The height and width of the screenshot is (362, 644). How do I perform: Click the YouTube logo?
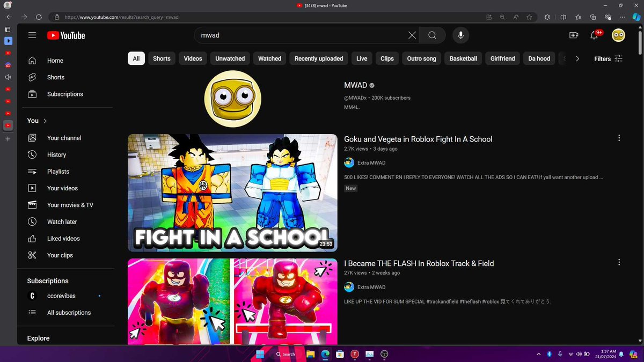pyautogui.click(x=66, y=35)
